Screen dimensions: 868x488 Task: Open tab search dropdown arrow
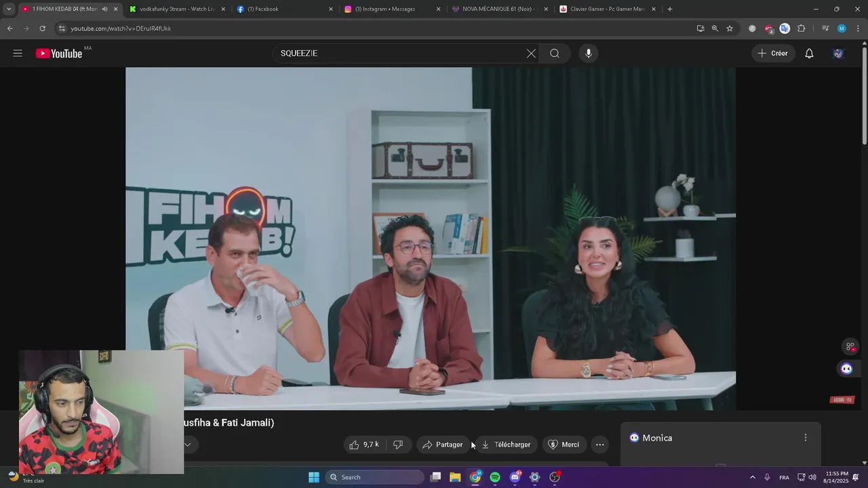click(x=9, y=9)
